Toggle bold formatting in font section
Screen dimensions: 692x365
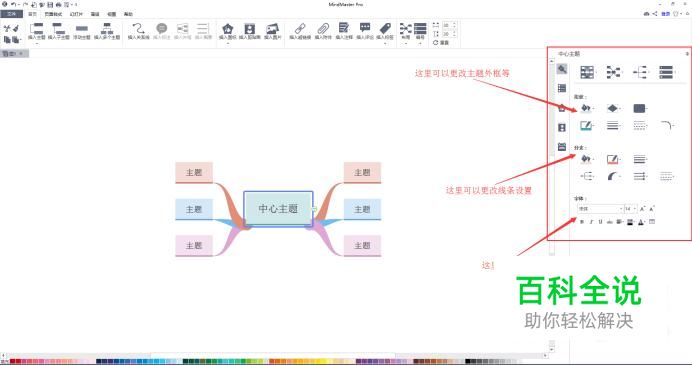[x=582, y=222]
